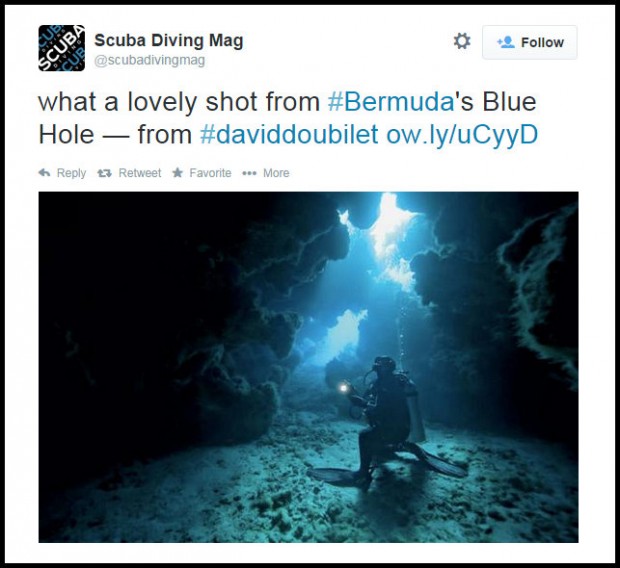620x568 pixels.
Task: Open the gear settings icon
Action: (x=462, y=41)
